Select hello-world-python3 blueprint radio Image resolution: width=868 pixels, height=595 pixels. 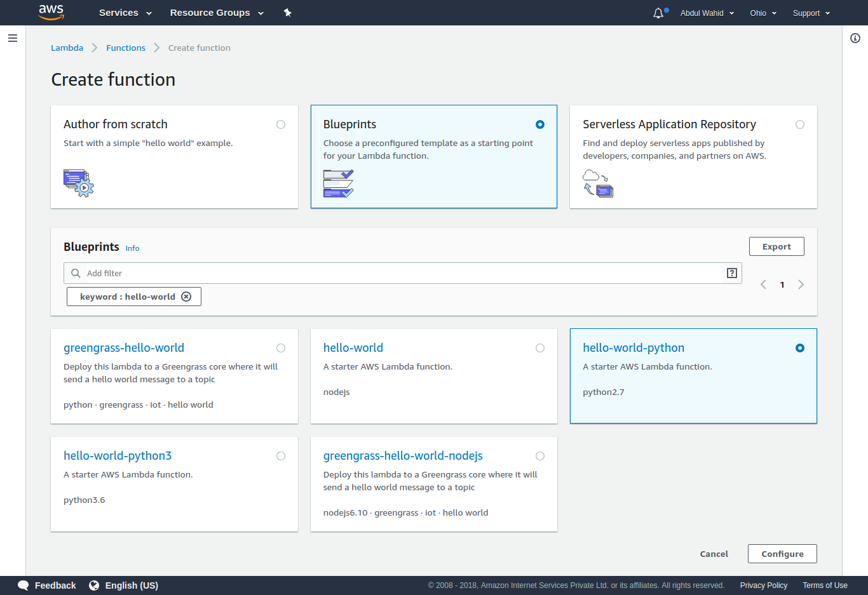[281, 456]
